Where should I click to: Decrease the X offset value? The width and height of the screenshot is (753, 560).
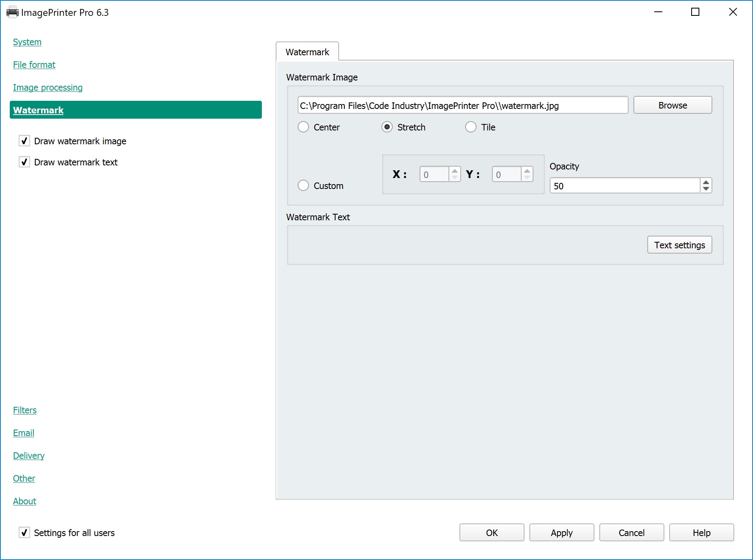coord(455,178)
